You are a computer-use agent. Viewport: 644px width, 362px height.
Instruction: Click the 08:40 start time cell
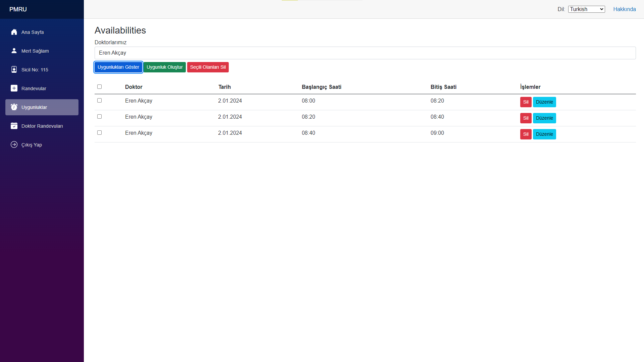click(x=308, y=133)
